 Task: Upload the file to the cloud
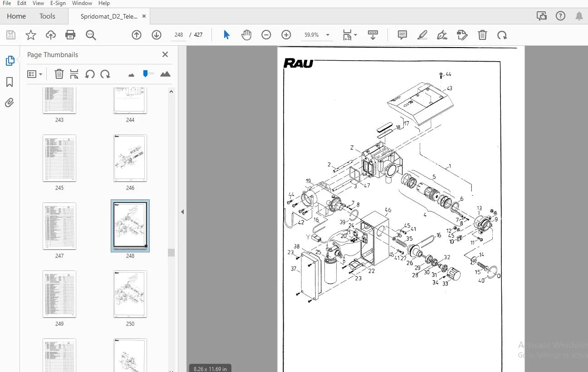pos(50,35)
